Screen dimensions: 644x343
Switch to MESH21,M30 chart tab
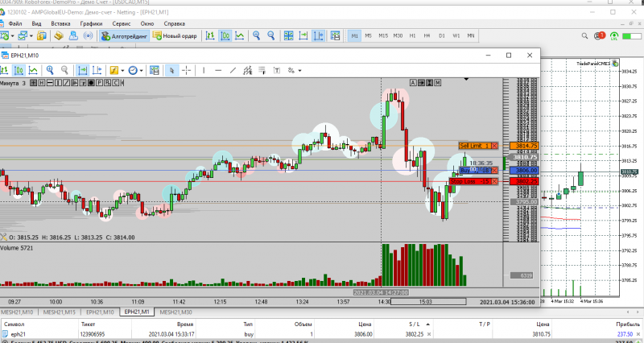(175, 312)
